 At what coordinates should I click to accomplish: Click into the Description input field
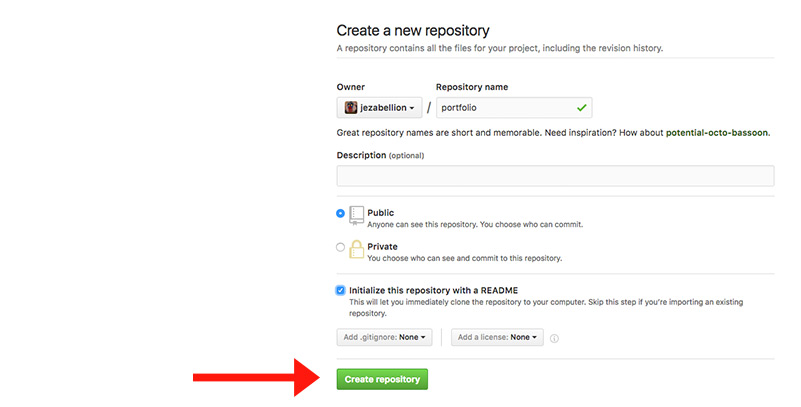(x=555, y=176)
